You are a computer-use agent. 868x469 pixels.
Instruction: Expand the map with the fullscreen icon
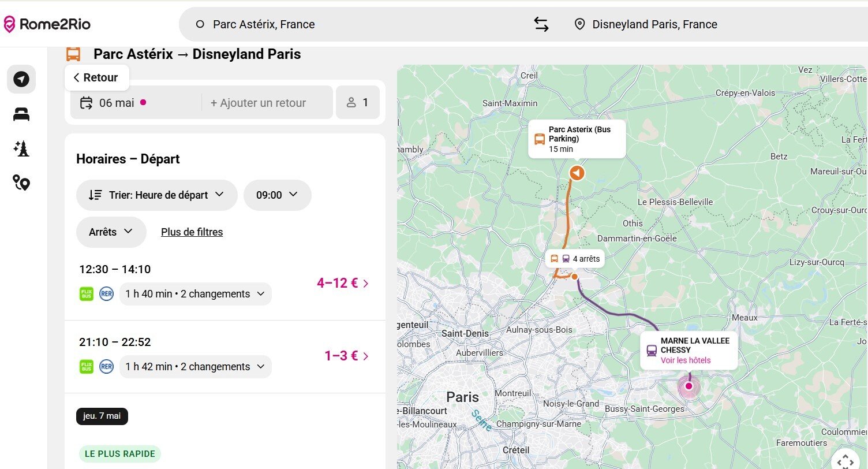tap(845, 460)
